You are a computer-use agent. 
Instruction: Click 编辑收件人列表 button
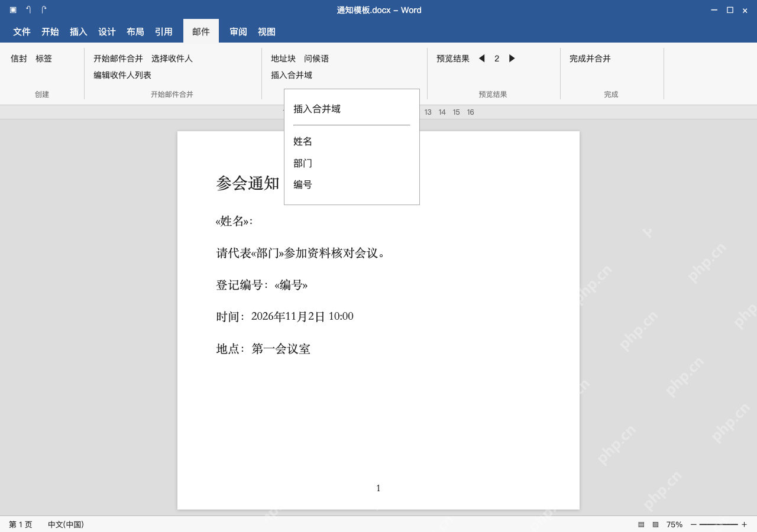tap(122, 75)
